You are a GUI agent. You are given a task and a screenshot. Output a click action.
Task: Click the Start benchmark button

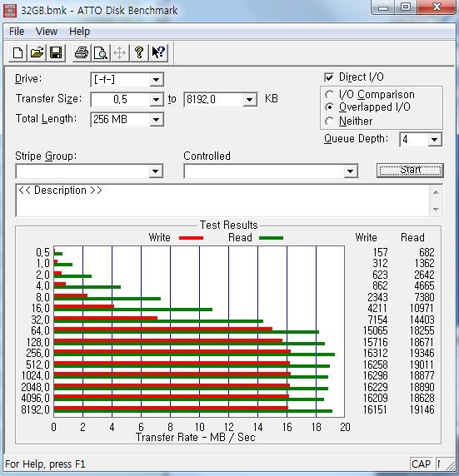tap(410, 171)
